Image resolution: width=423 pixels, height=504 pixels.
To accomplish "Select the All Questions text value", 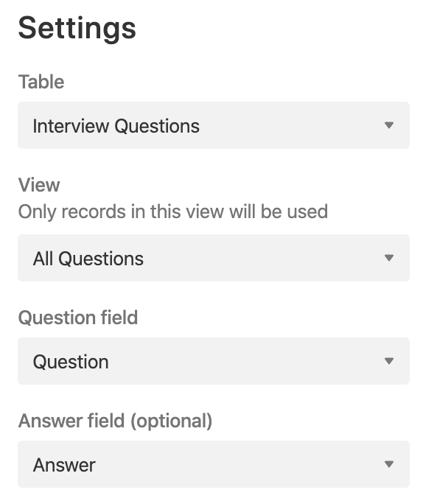I will pos(88,259).
